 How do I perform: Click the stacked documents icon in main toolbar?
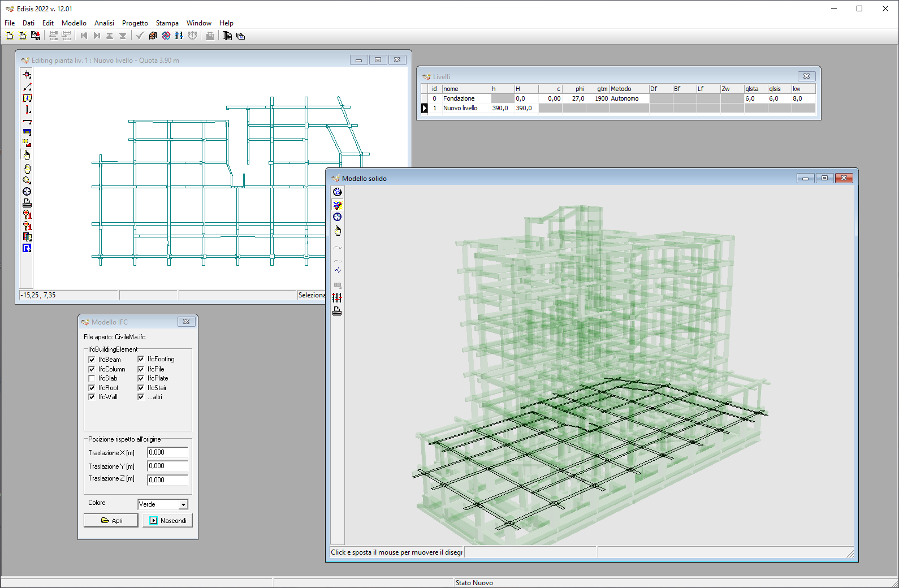(x=227, y=36)
